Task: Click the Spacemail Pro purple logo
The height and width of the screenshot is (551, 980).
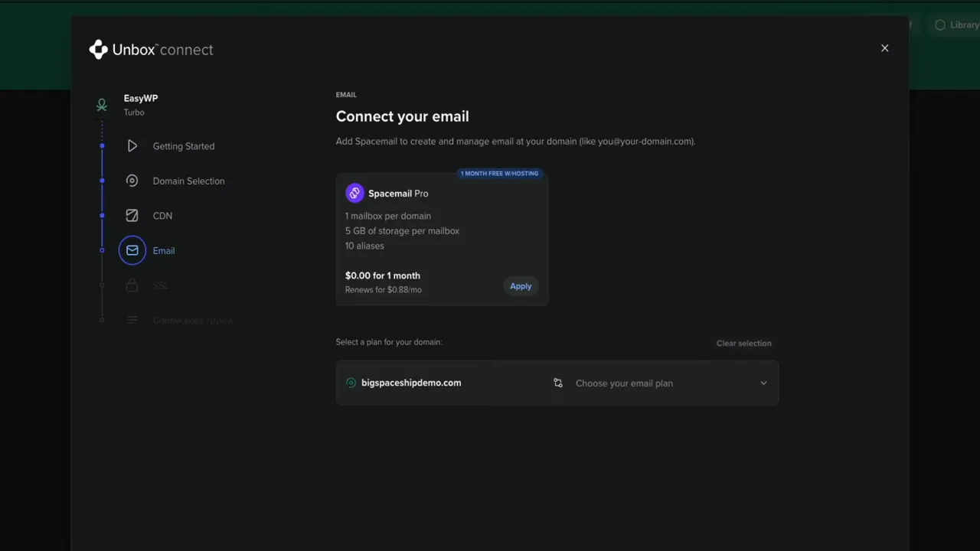Action: pyautogui.click(x=354, y=194)
